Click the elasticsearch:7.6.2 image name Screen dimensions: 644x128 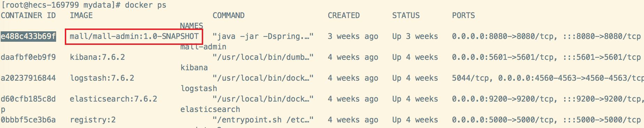[114, 99]
